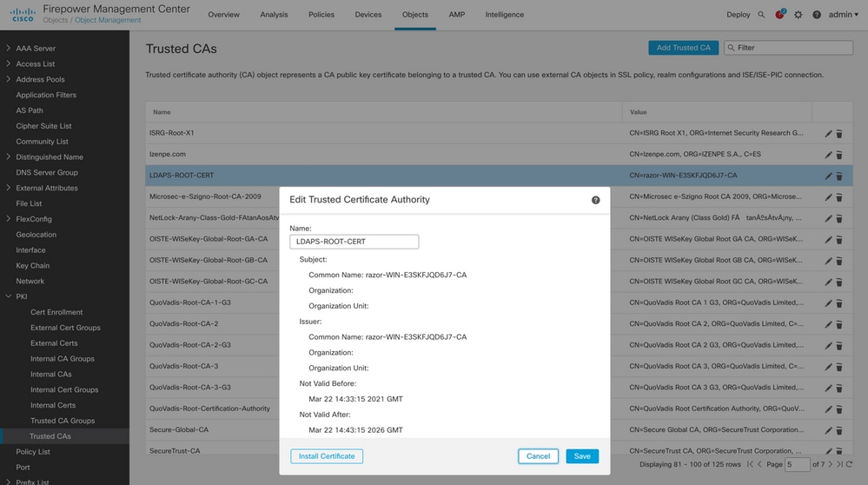The height and width of the screenshot is (485, 868).
Task: Edit QuoVadis Root CA 3 G3 pencil icon
Action: click(828, 389)
